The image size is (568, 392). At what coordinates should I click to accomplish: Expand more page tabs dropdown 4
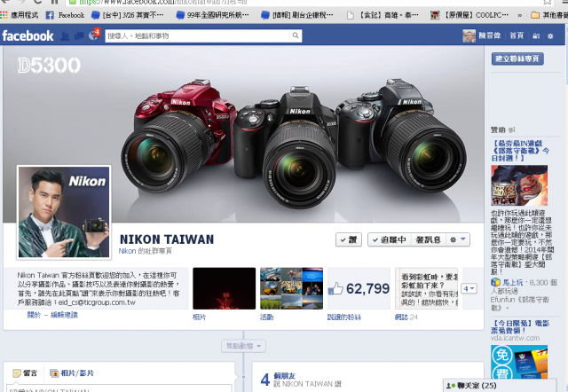pyautogui.click(x=469, y=288)
